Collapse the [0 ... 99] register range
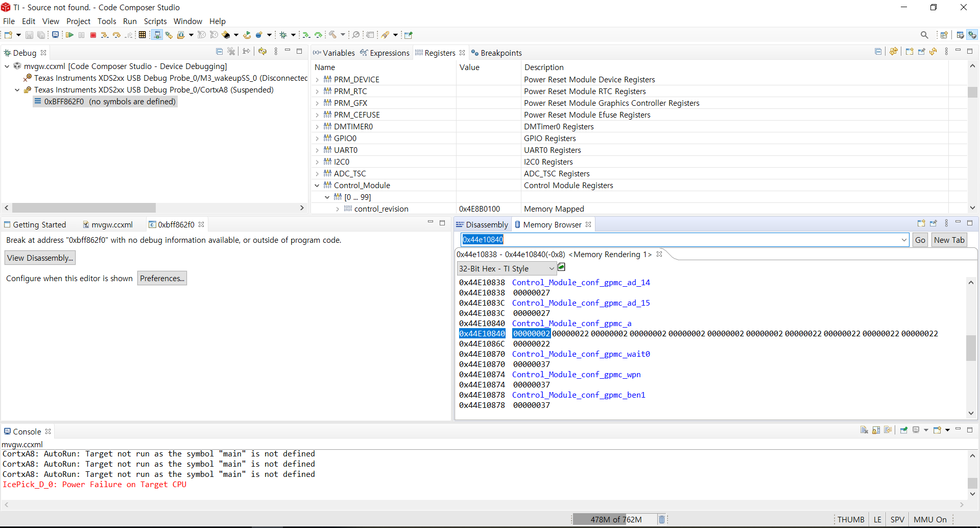The width and height of the screenshot is (980, 528). tap(327, 197)
